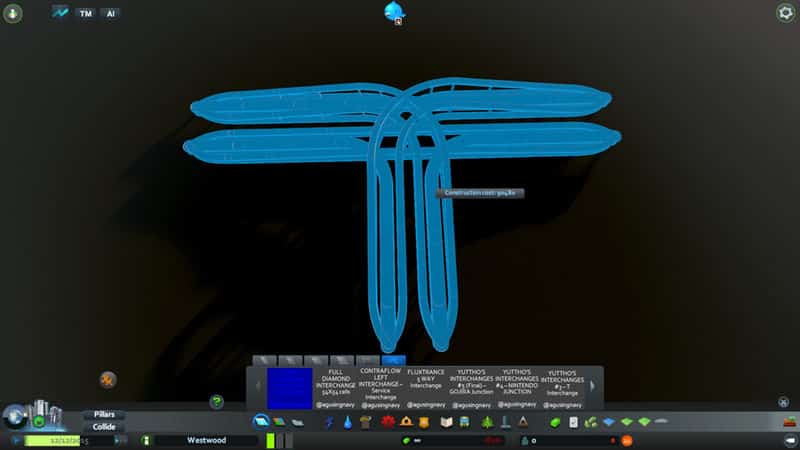Toggle the TM traffic manager button
Viewport: 800px width, 450px height.
click(x=85, y=14)
